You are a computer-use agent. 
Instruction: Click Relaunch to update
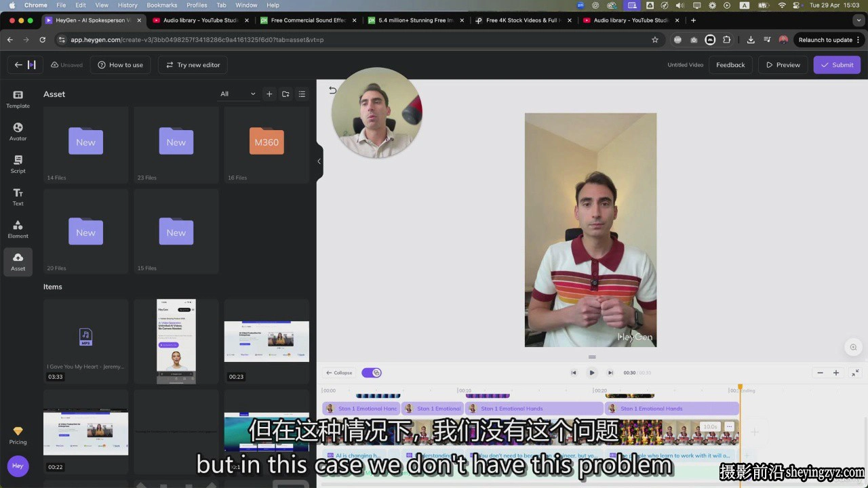tap(825, 40)
